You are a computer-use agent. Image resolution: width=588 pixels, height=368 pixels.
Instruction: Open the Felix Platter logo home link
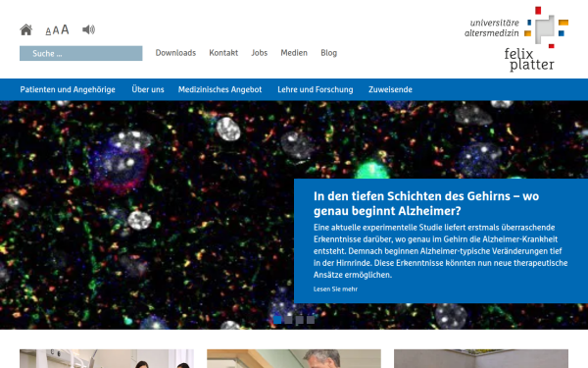point(516,38)
